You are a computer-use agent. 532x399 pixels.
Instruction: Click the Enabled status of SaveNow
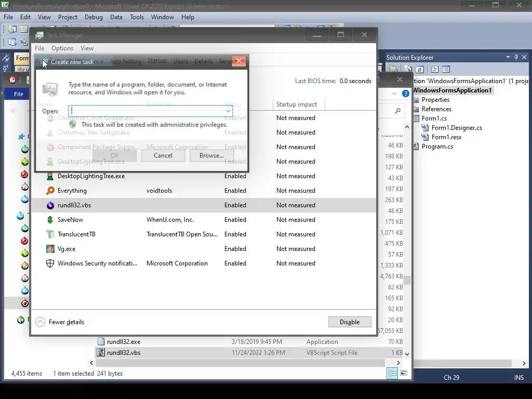click(235, 220)
